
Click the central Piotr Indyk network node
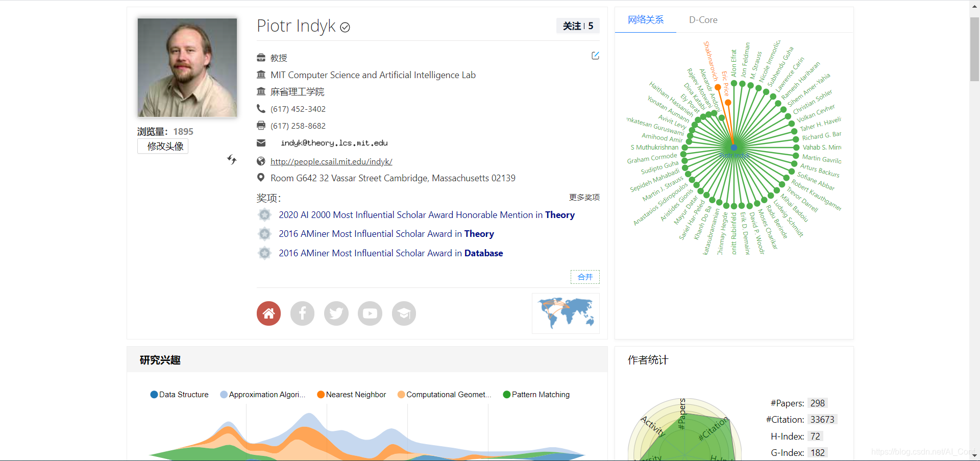tap(734, 148)
